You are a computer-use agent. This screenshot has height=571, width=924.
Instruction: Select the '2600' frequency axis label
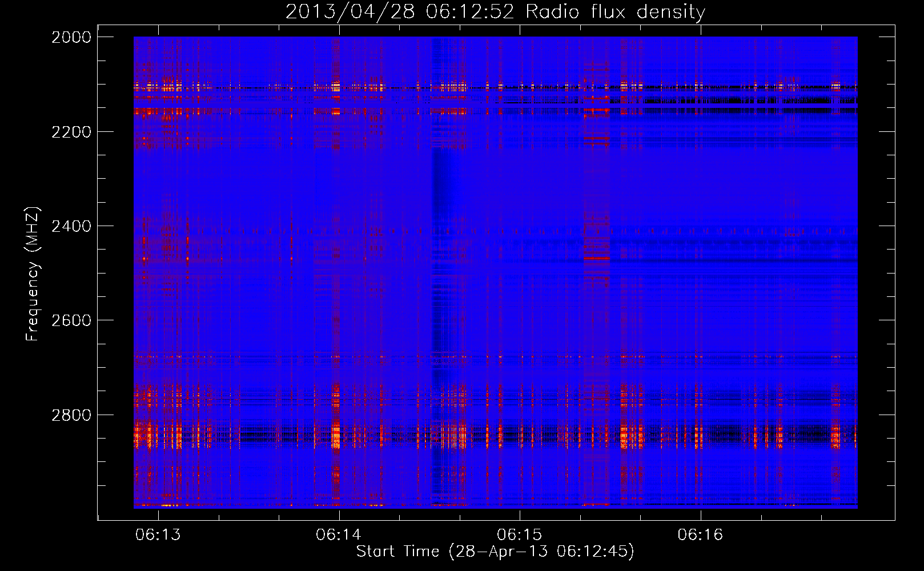pos(71,320)
